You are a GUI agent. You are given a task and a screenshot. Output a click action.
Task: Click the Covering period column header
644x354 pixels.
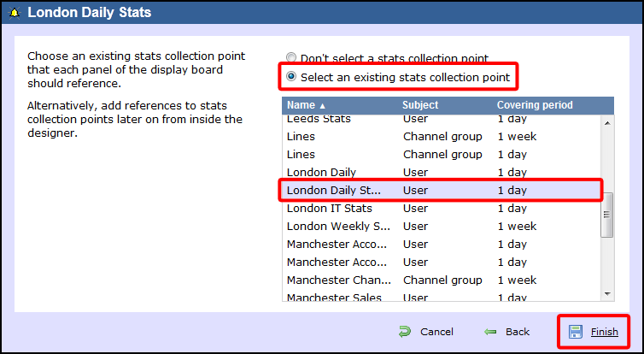click(535, 105)
